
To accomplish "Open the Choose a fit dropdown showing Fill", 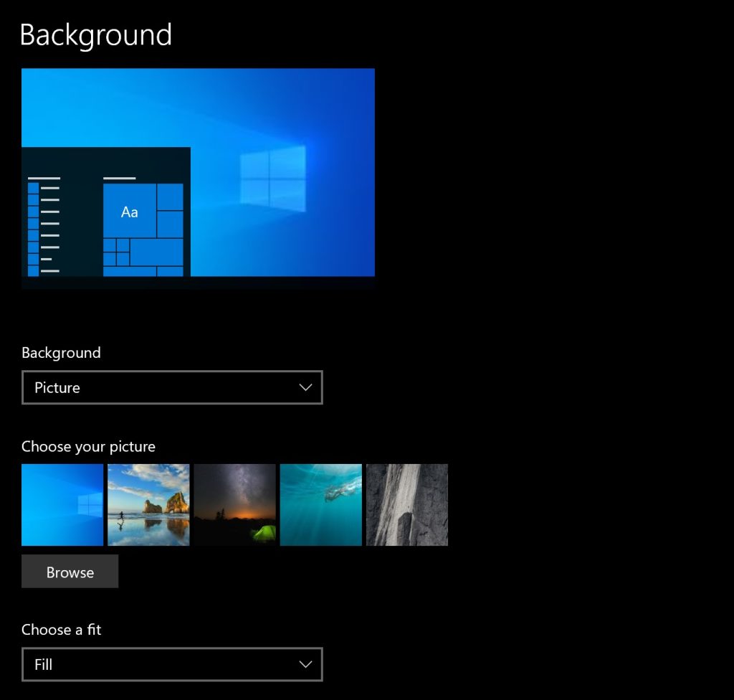I will 172,664.
